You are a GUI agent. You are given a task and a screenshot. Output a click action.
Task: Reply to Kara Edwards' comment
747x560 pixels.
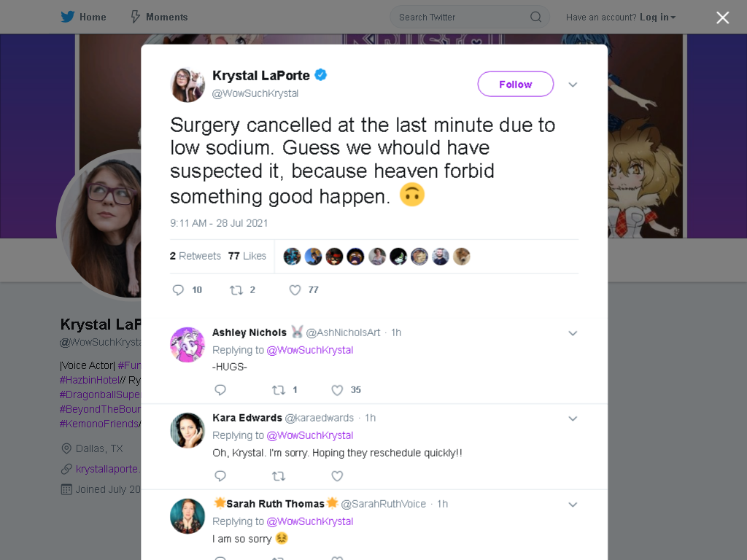coord(220,475)
